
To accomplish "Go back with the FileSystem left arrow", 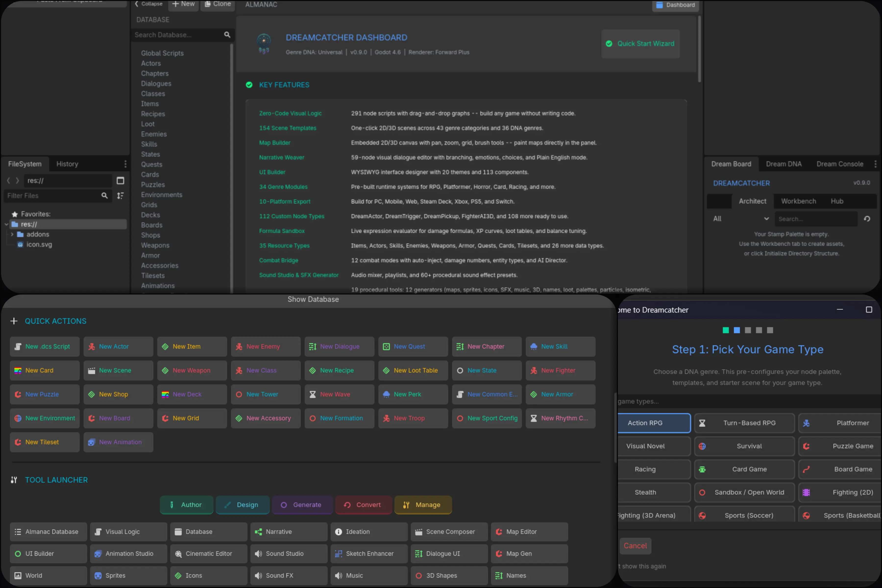I will click(x=8, y=181).
